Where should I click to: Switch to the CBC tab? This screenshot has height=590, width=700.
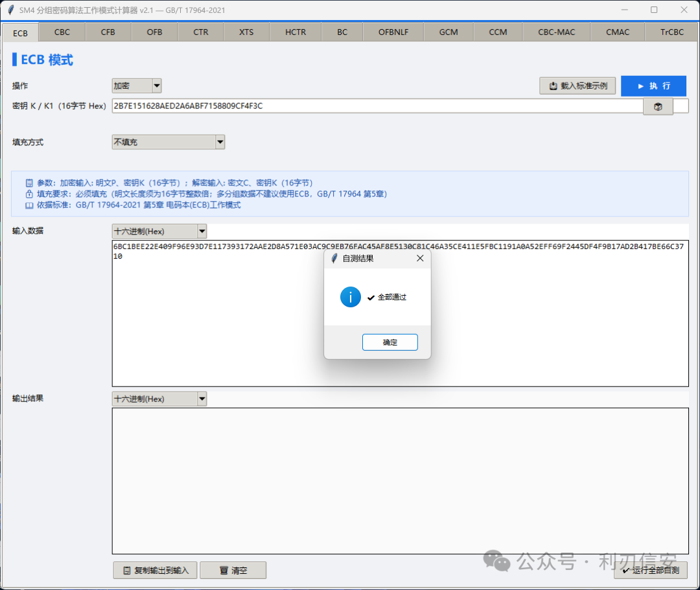pos(62,32)
